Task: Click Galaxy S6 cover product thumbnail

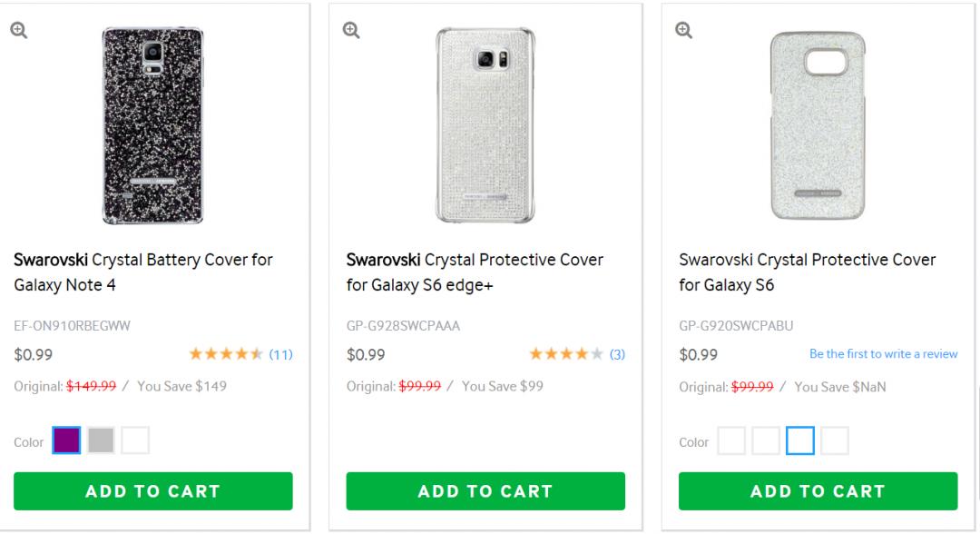Action: coord(818,125)
